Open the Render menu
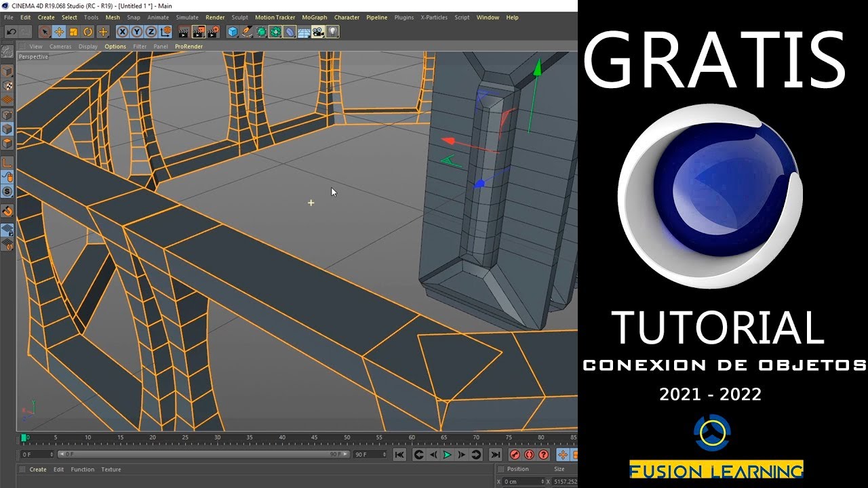This screenshot has width=868, height=488. [x=215, y=18]
